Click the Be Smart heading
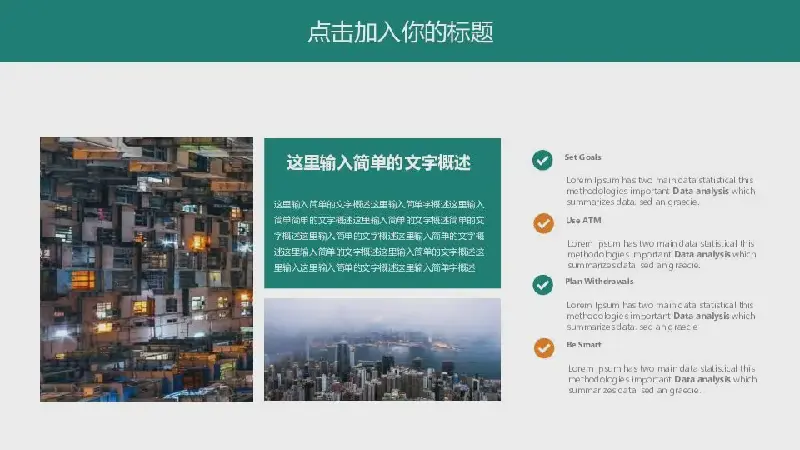This screenshot has height=450, width=800. tap(582, 344)
